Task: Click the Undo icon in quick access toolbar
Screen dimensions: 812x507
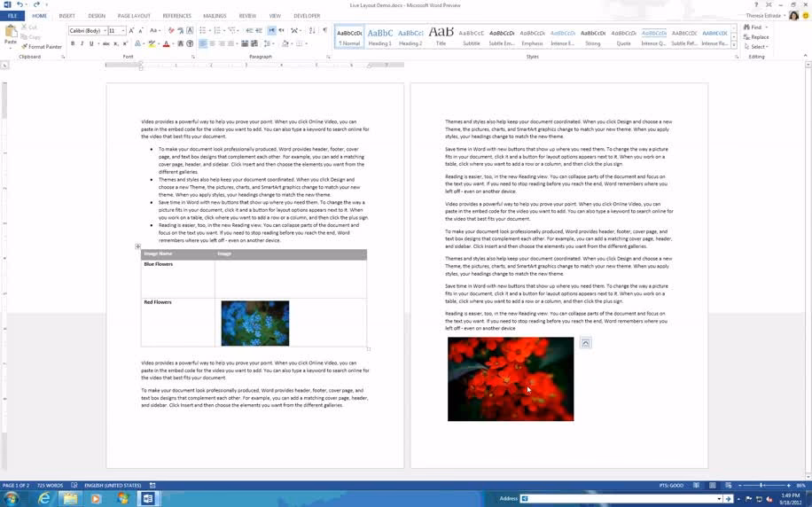Action: tap(20, 4)
